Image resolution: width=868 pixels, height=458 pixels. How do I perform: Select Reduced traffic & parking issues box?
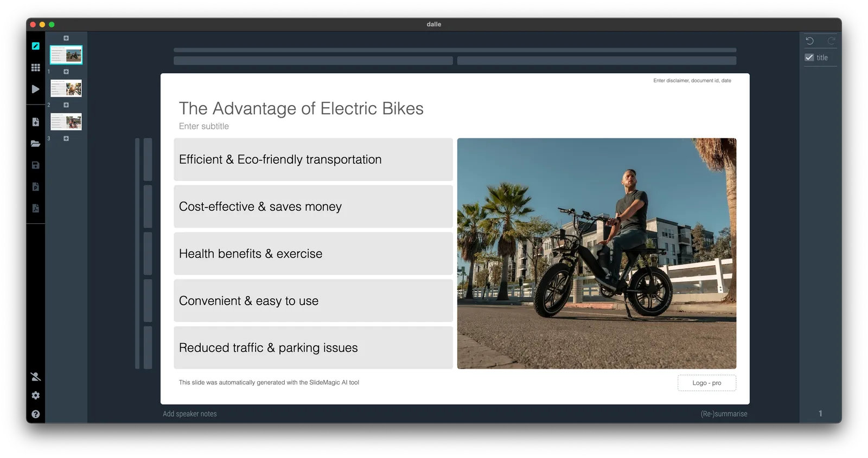313,348
